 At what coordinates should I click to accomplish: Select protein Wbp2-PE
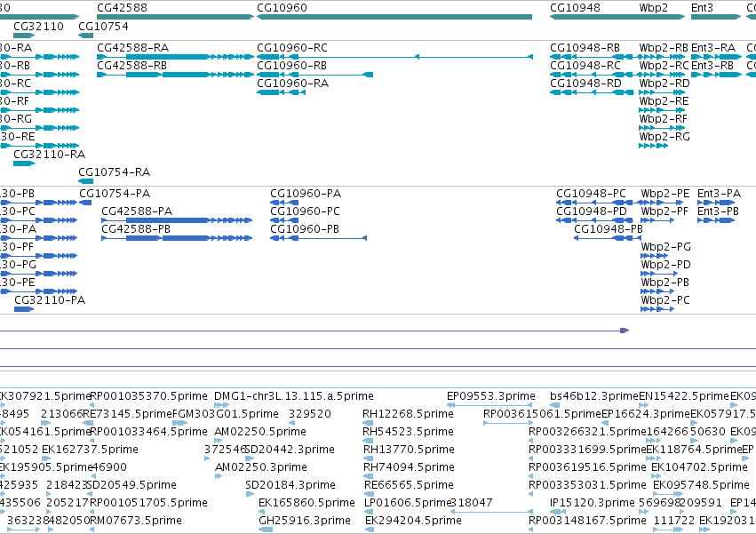(x=664, y=194)
